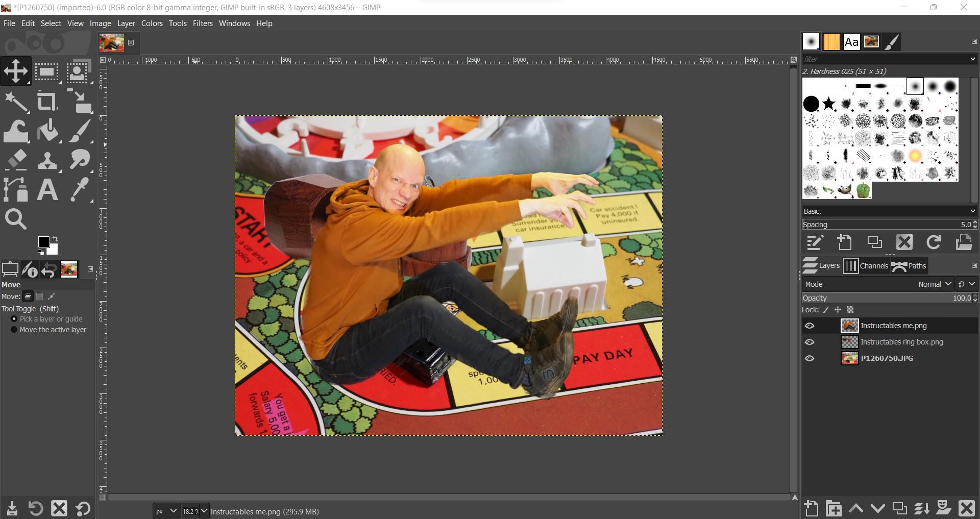The height and width of the screenshot is (519, 980).
Task: Reset tool options to default values
Action: (83, 508)
